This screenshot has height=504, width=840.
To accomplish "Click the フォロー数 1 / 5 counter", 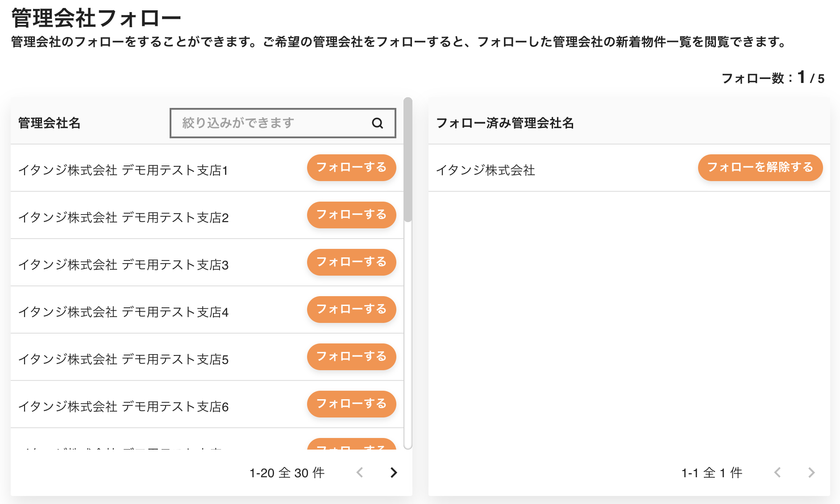I will (x=773, y=78).
